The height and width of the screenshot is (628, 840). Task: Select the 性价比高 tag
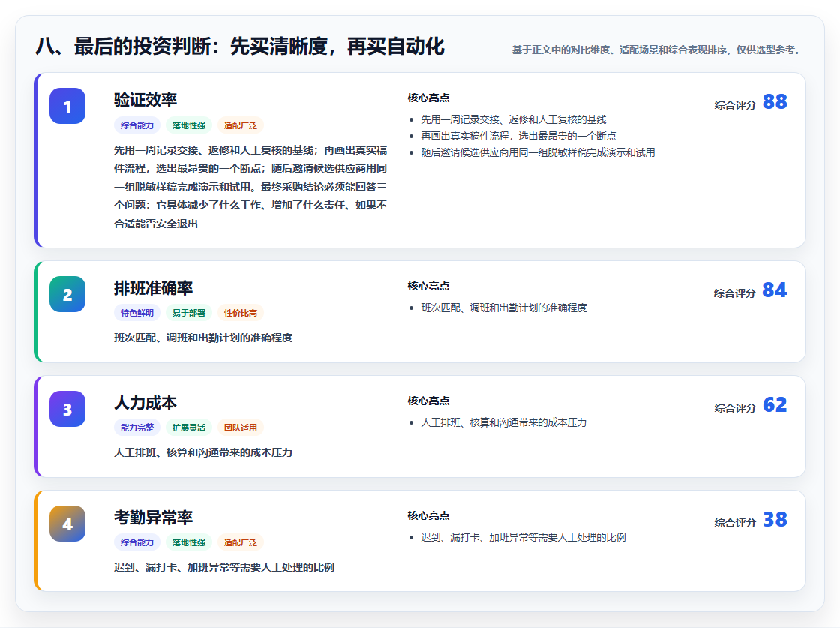(x=241, y=313)
